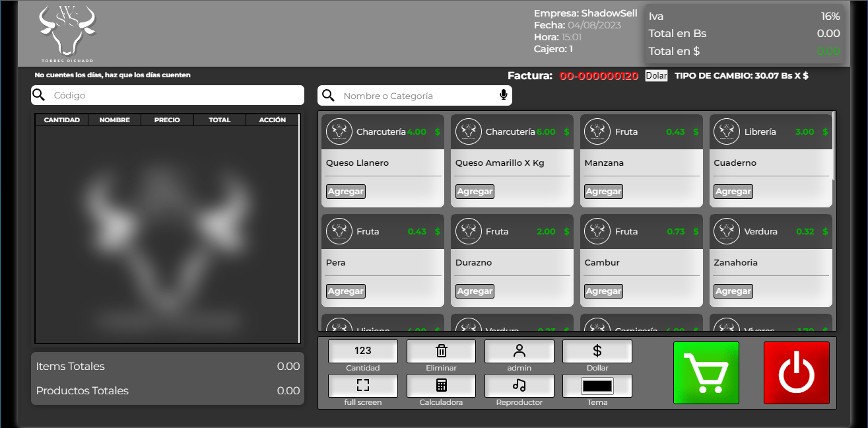The width and height of the screenshot is (868, 428).
Task: Toggle the Dolar switch beside the invoice number
Action: [656, 76]
